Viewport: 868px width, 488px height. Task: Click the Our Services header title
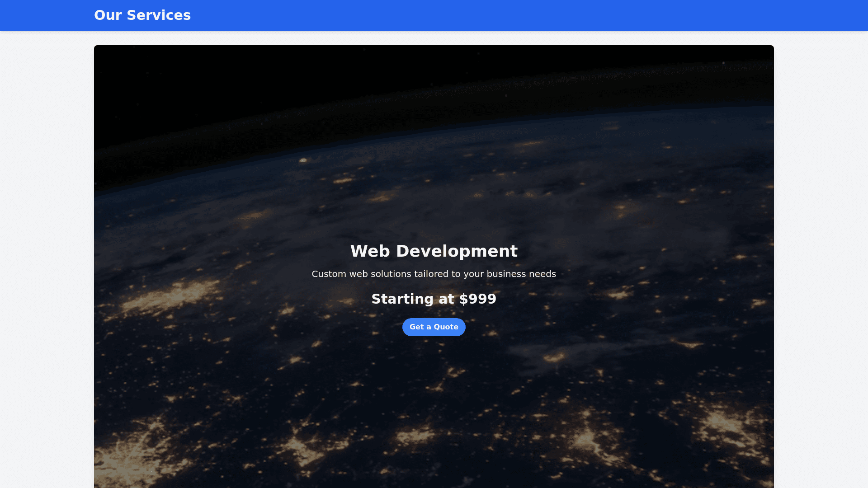click(142, 15)
